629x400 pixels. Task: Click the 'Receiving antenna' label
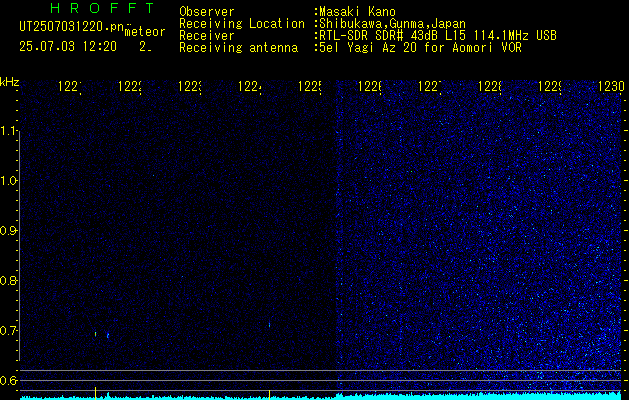[x=239, y=48]
